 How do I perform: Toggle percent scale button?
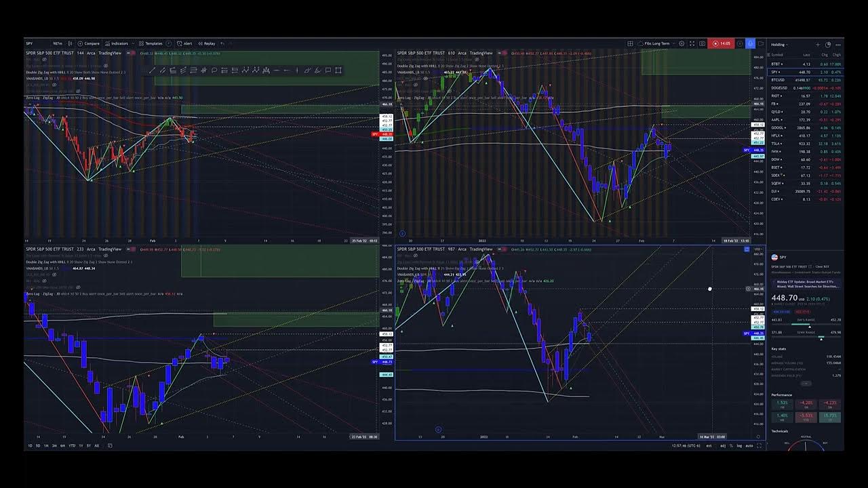tap(731, 445)
